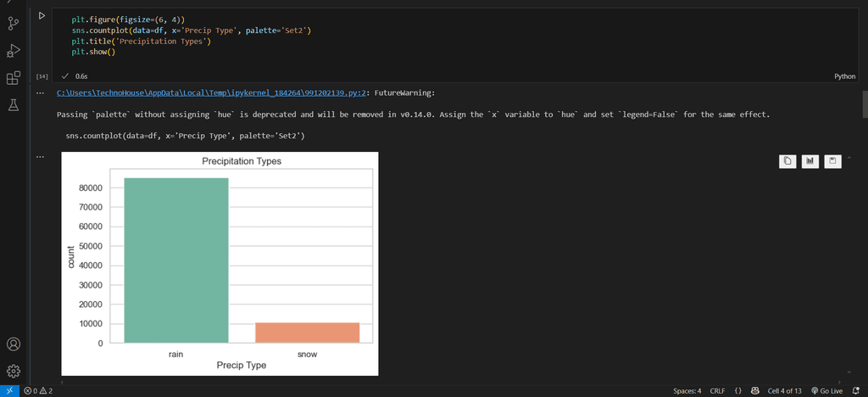Open the notifications bell
This screenshot has height=397, width=868.
click(x=855, y=391)
